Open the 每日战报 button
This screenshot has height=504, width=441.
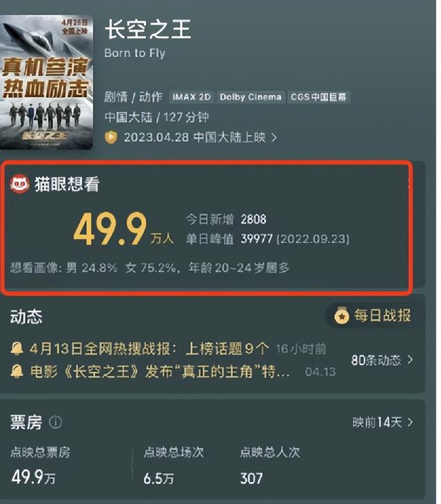click(x=370, y=316)
